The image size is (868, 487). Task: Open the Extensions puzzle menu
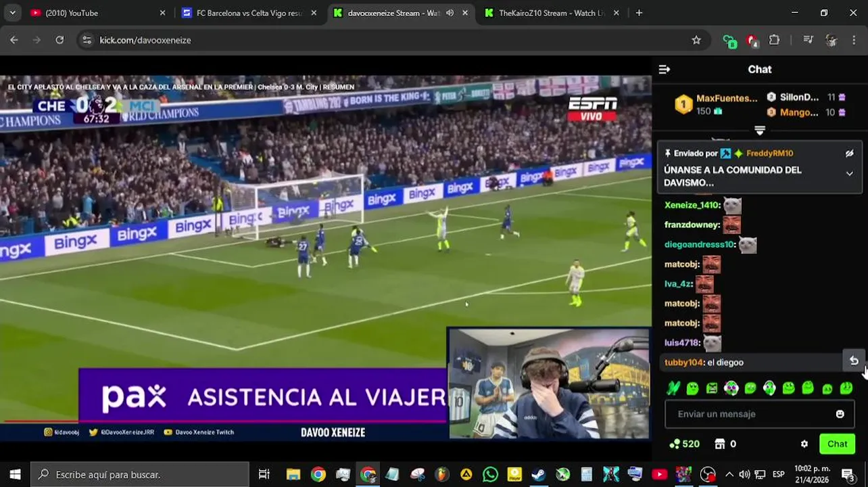(x=774, y=40)
